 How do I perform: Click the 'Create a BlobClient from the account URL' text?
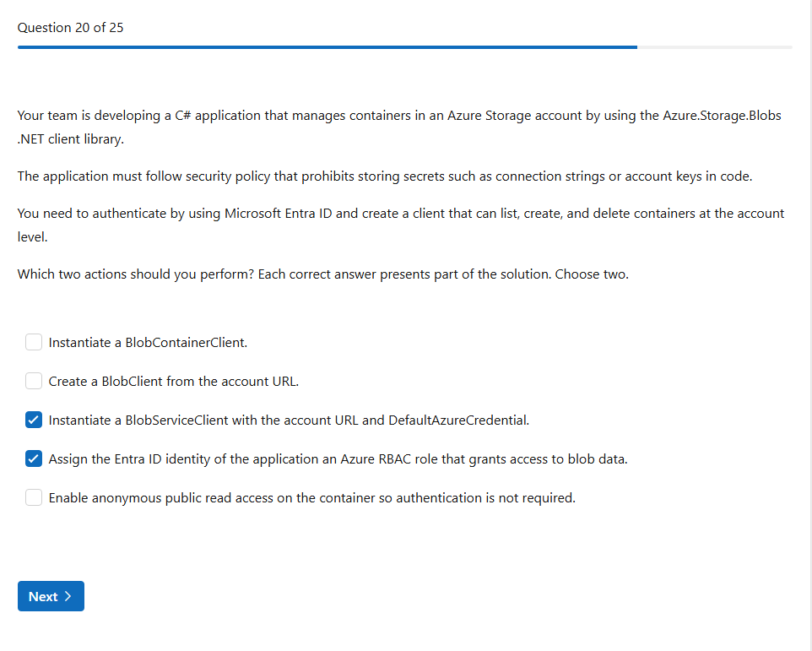(174, 382)
